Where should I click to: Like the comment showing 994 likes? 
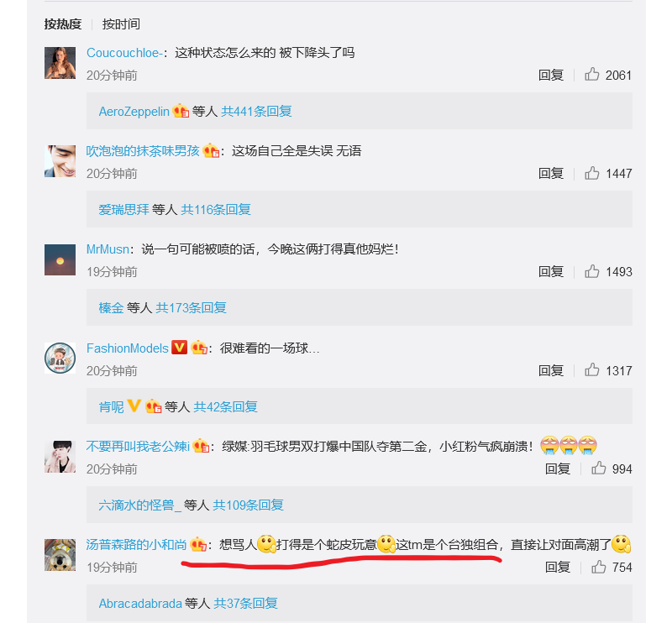point(599,469)
